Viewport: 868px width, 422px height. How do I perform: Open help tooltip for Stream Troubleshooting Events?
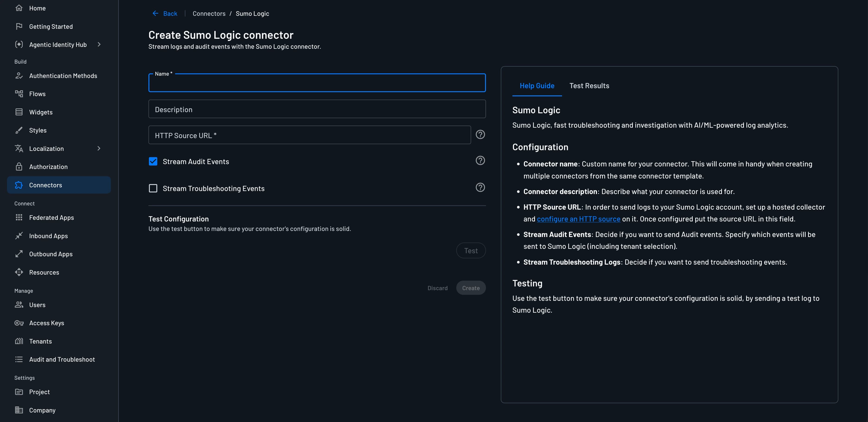480,187
